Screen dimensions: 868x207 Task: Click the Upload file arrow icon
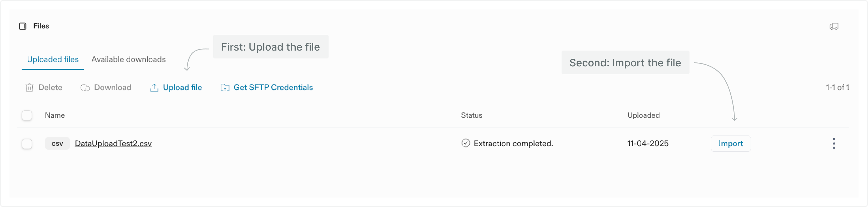click(x=154, y=88)
